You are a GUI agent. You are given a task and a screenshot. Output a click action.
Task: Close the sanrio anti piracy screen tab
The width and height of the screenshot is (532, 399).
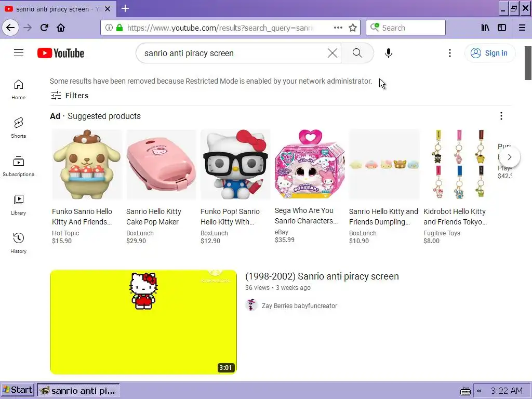tap(108, 9)
